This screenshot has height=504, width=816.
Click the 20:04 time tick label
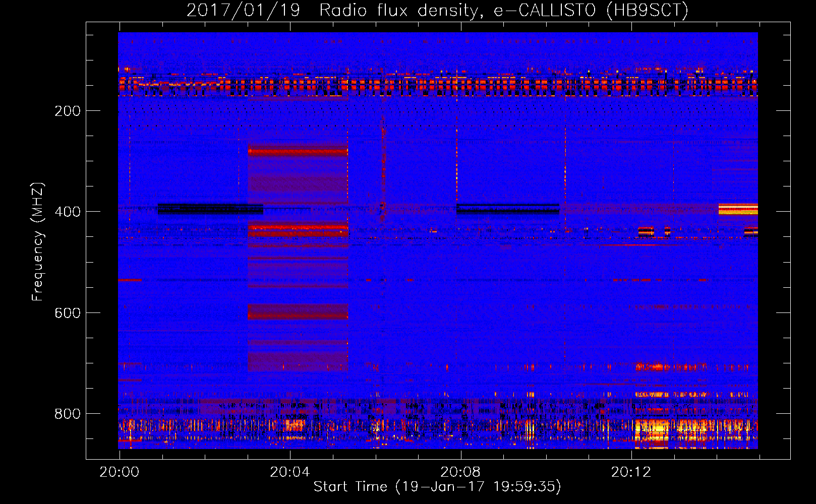290,472
